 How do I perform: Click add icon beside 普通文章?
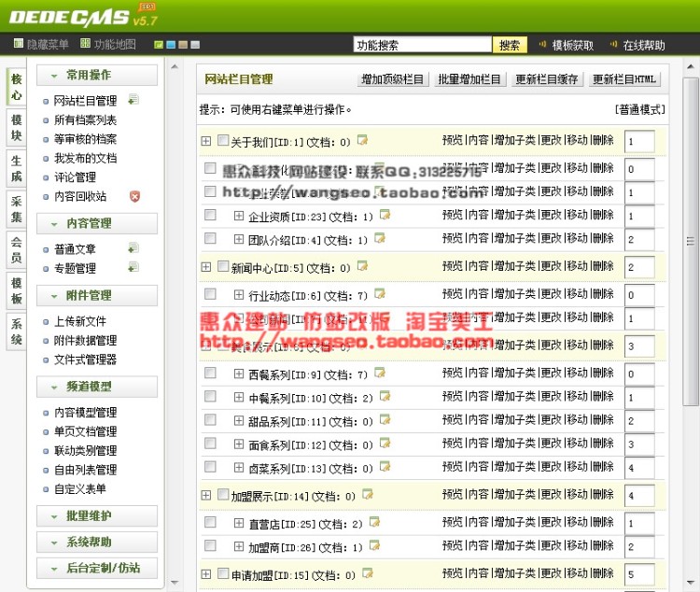point(133,247)
